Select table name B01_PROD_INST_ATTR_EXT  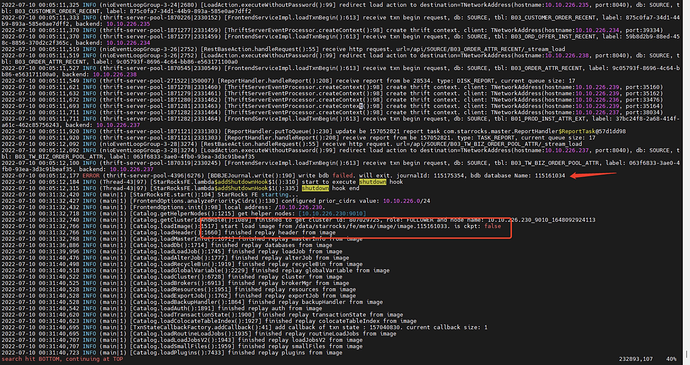point(548,118)
